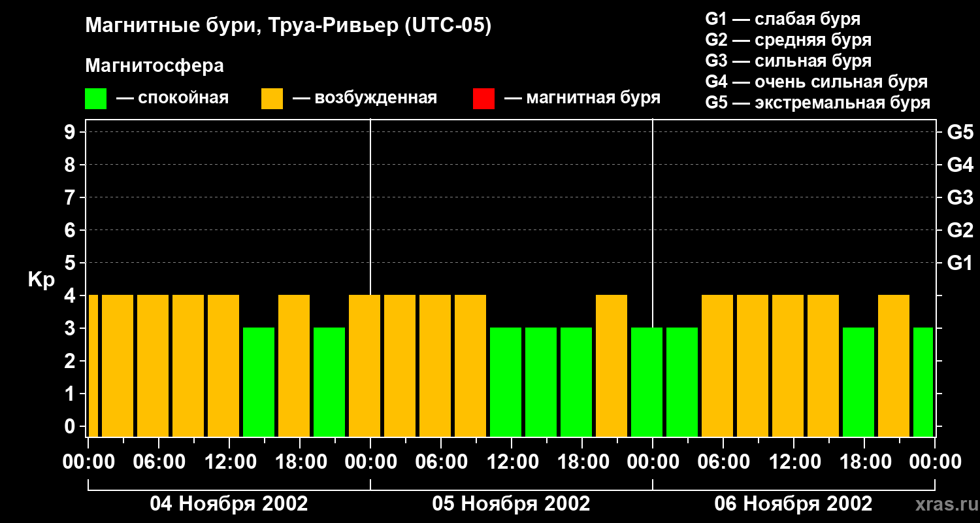This screenshot has width=980, height=523.
Task: Click Kp value 0 on the left axis
Action: [71, 426]
